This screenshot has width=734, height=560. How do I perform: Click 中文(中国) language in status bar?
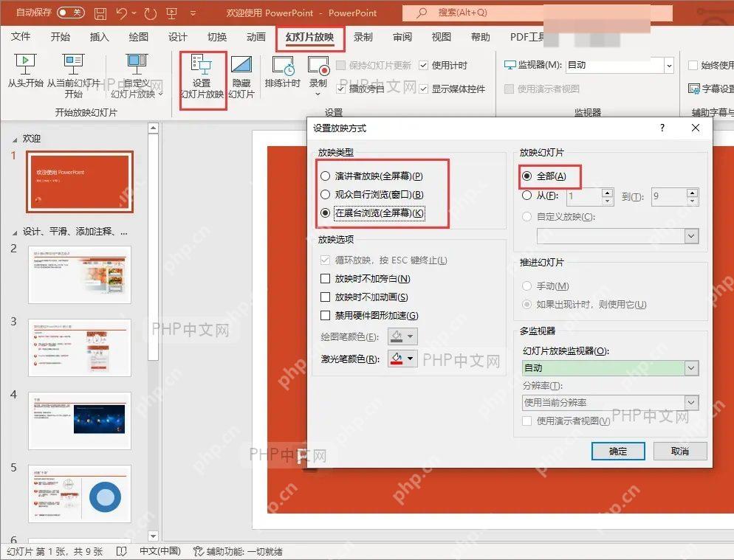[160, 551]
